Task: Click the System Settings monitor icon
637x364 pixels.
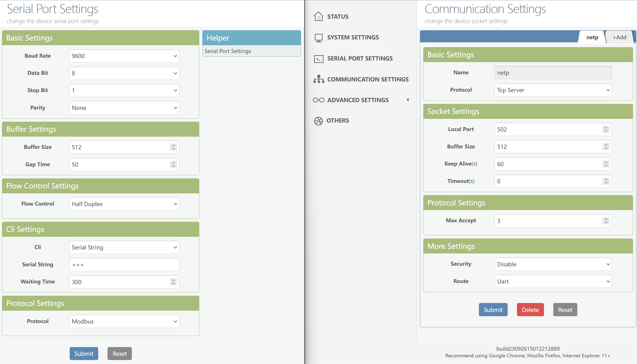Action: (x=318, y=38)
